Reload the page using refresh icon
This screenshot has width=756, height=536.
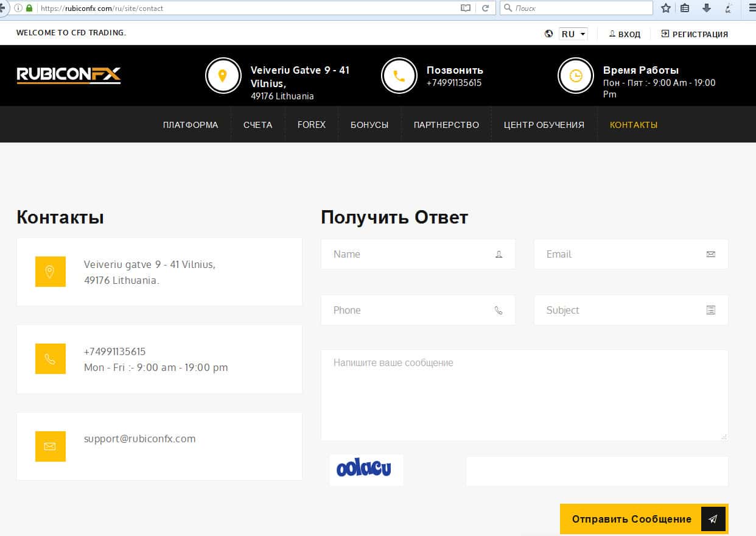pos(485,8)
